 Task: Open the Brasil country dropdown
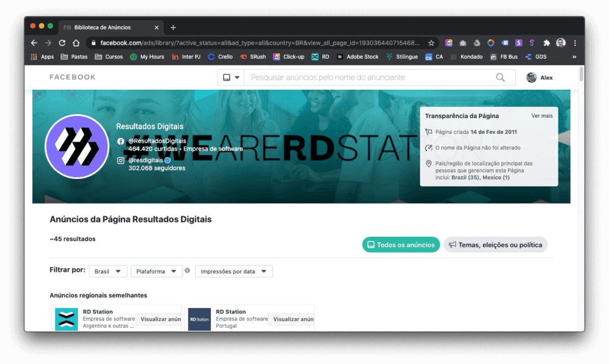[x=108, y=271]
